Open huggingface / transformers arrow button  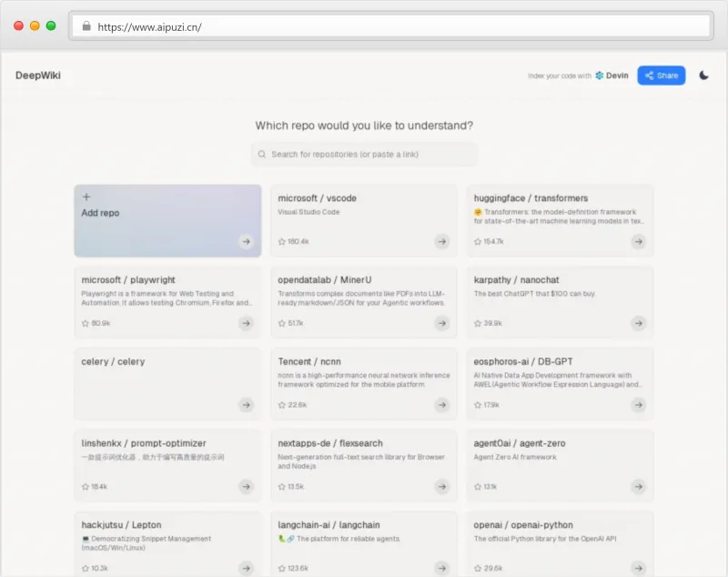639,241
